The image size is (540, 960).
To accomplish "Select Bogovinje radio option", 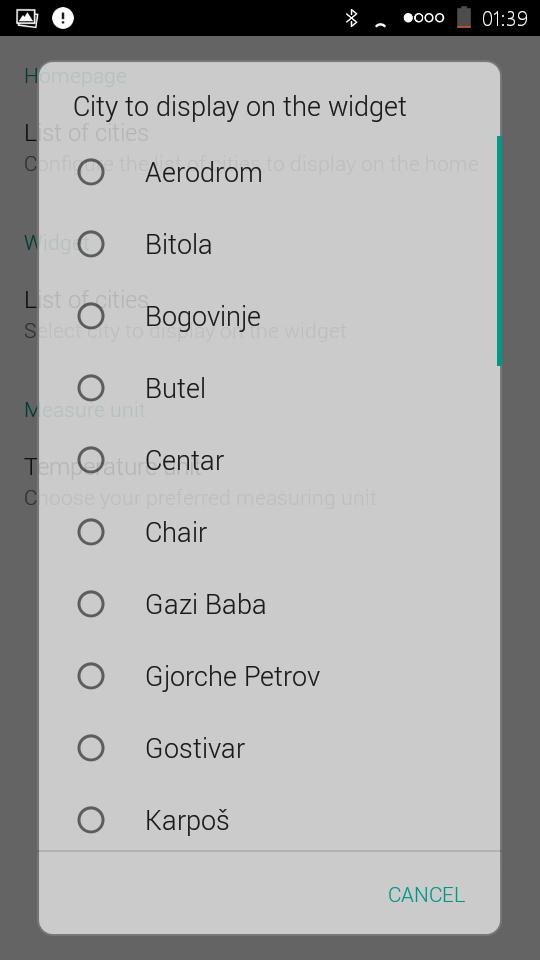I will (91, 317).
